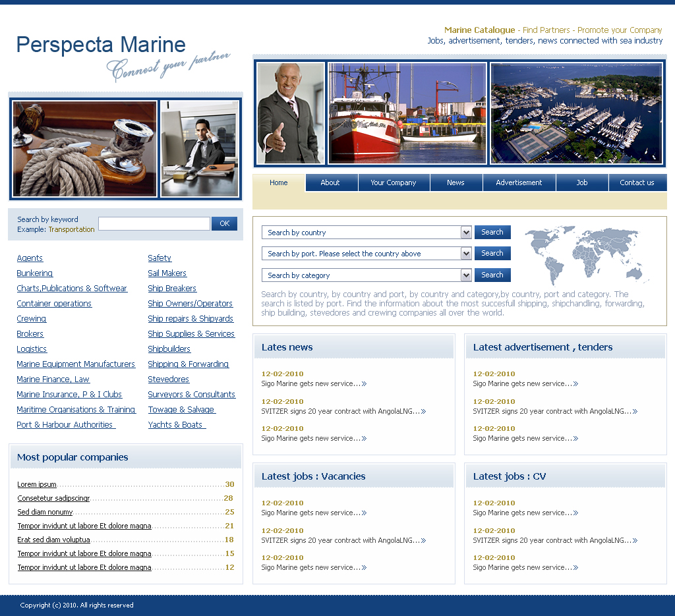The width and height of the screenshot is (675, 616).
Task: Open SVITZER item under Latest jobs : Vacancies
Action: 343,540
